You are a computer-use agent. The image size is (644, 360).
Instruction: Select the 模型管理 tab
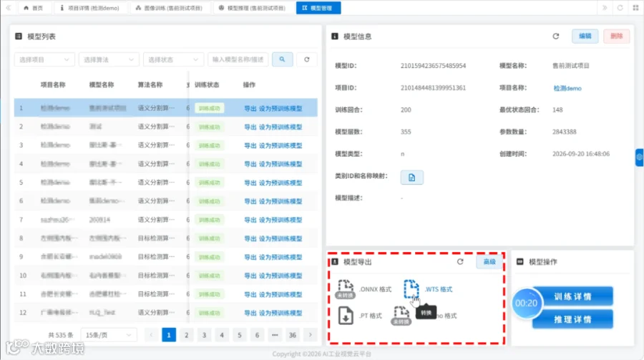pyautogui.click(x=318, y=8)
